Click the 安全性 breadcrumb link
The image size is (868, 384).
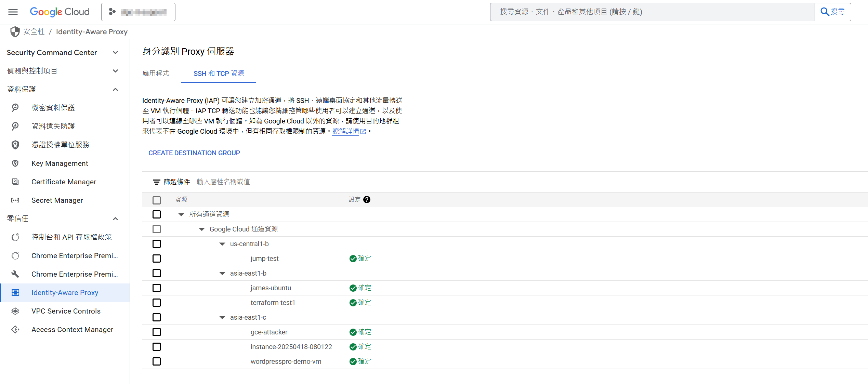tap(34, 32)
